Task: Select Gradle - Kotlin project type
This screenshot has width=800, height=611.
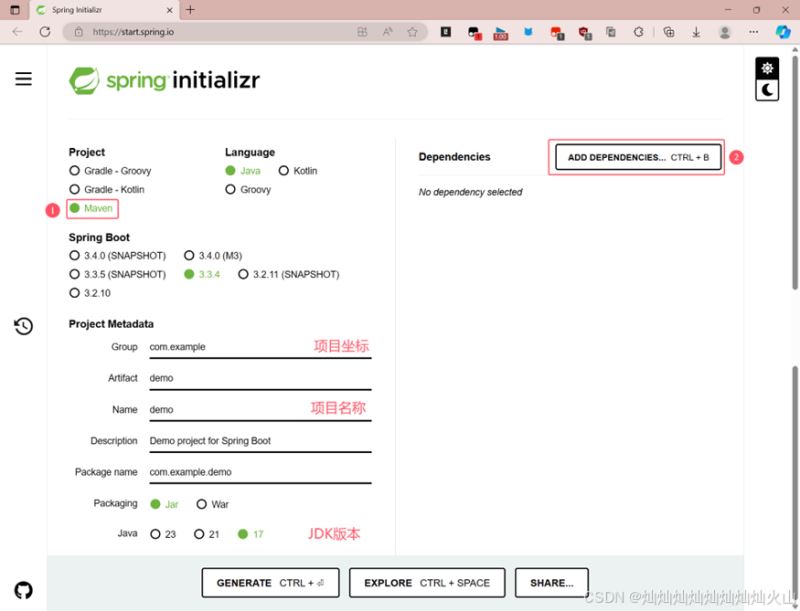Action: pyautogui.click(x=107, y=190)
